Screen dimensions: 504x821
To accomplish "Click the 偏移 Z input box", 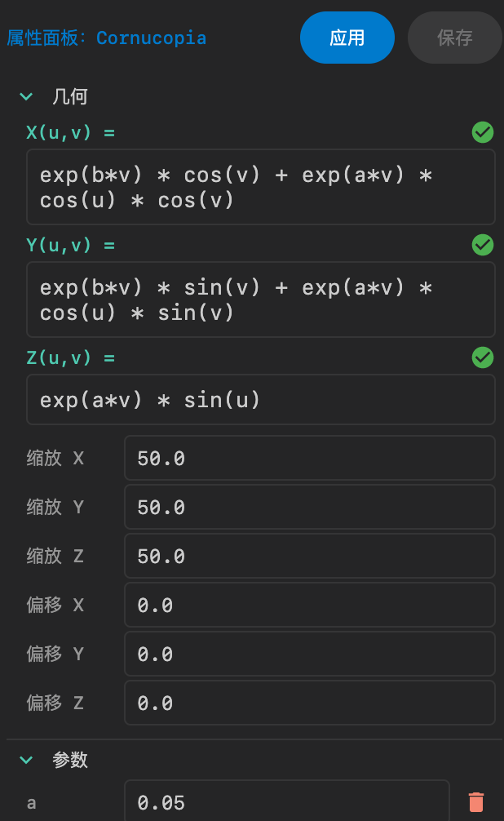I will point(309,703).
